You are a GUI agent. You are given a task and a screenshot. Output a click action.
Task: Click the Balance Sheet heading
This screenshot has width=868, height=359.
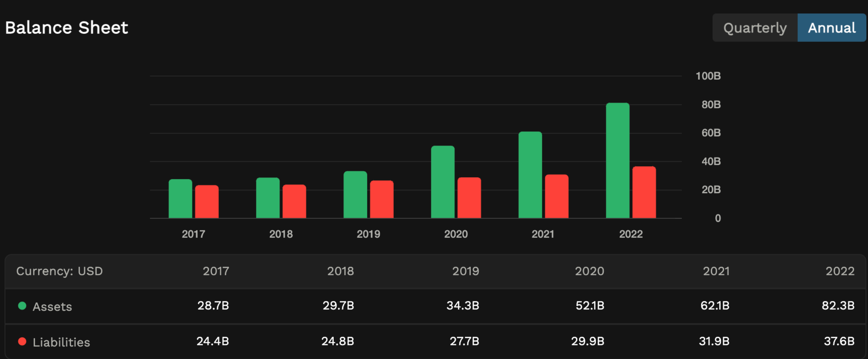click(66, 28)
